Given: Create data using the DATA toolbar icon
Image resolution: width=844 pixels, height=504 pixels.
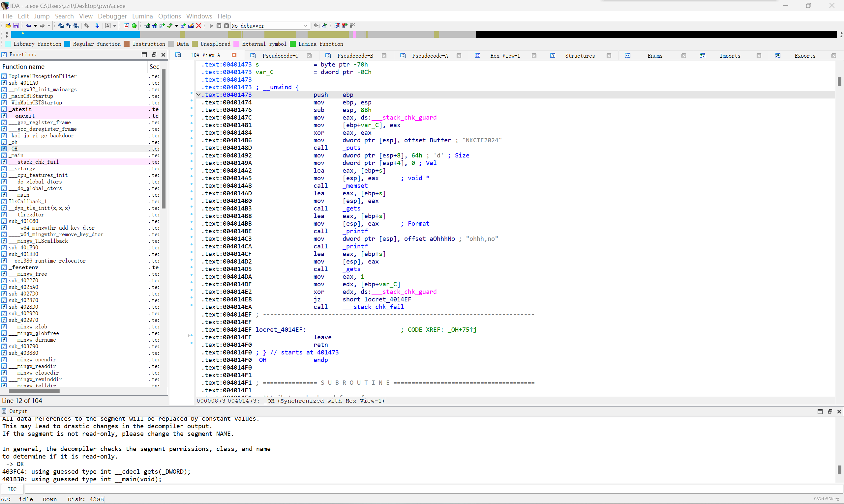Looking at the screenshot, I should click(x=155, y=25).
